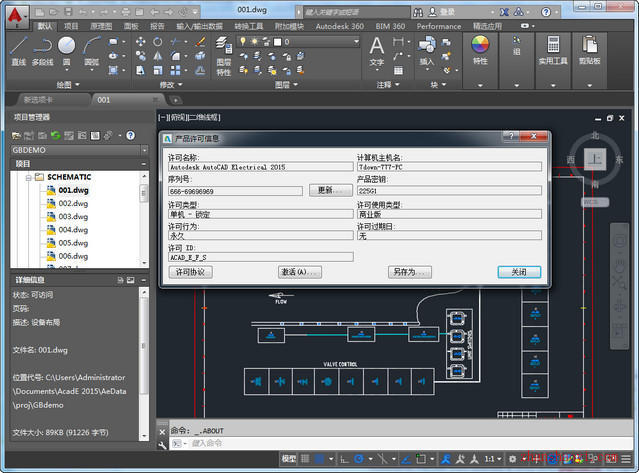Click the 键入命令 command line input

[399, 443]
